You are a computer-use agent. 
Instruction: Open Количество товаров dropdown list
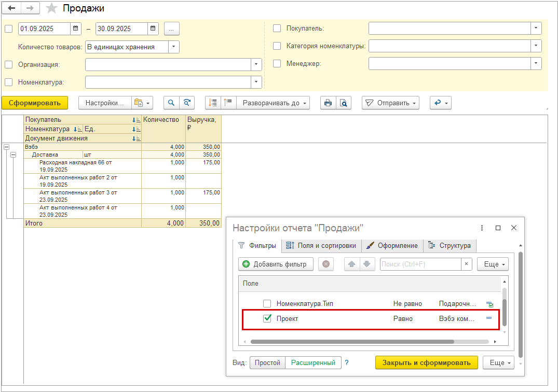[x=174, y=47]
